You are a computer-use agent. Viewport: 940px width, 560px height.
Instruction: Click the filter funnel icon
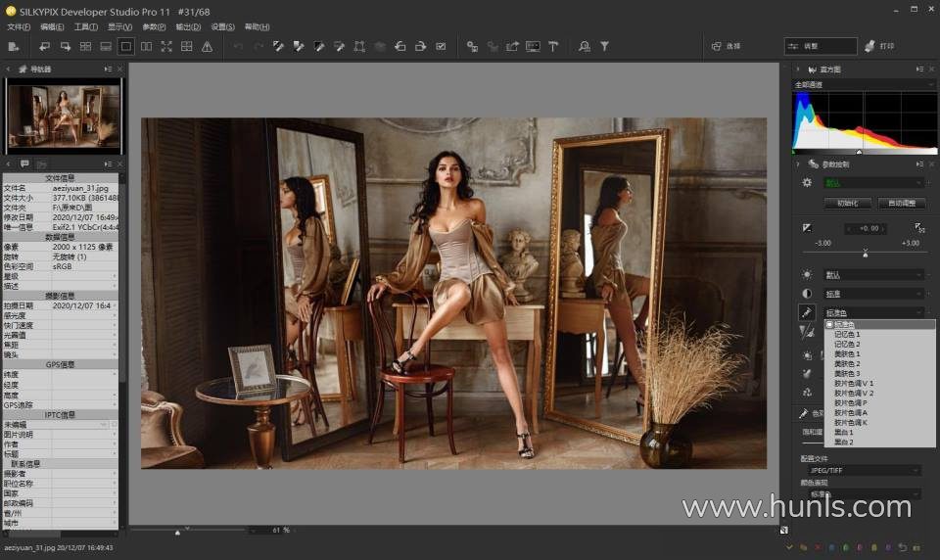coord(605,46)
